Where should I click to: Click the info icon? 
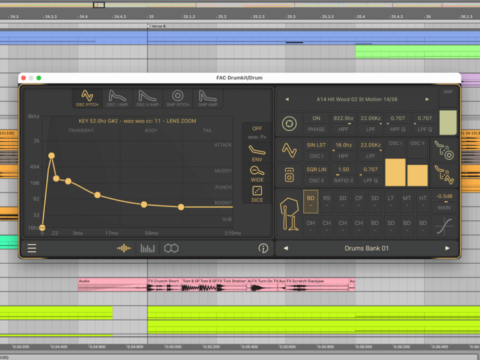263,248
